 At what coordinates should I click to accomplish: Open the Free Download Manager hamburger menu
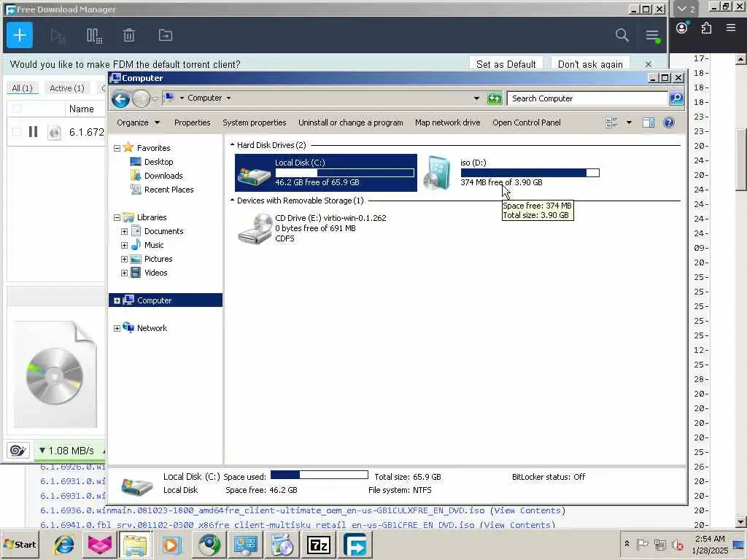(x=652, y=35)
